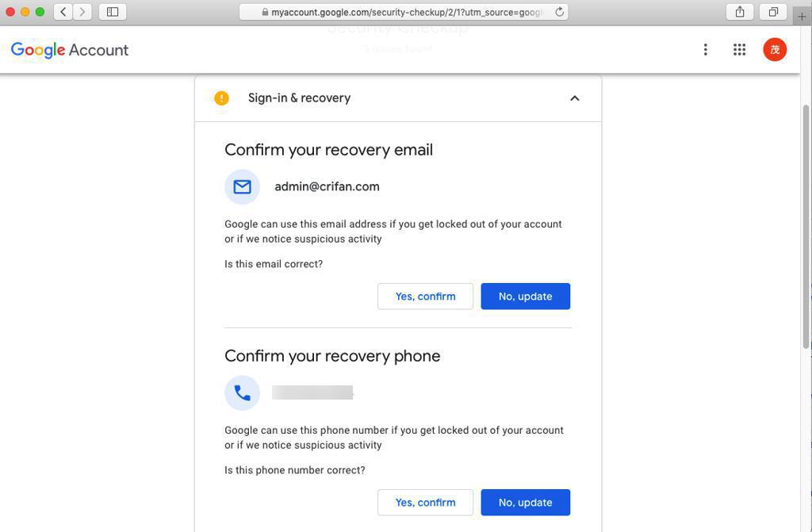Choose No, update for recovery phone
The image size is (812, 532).
click(x=525, y=503)
